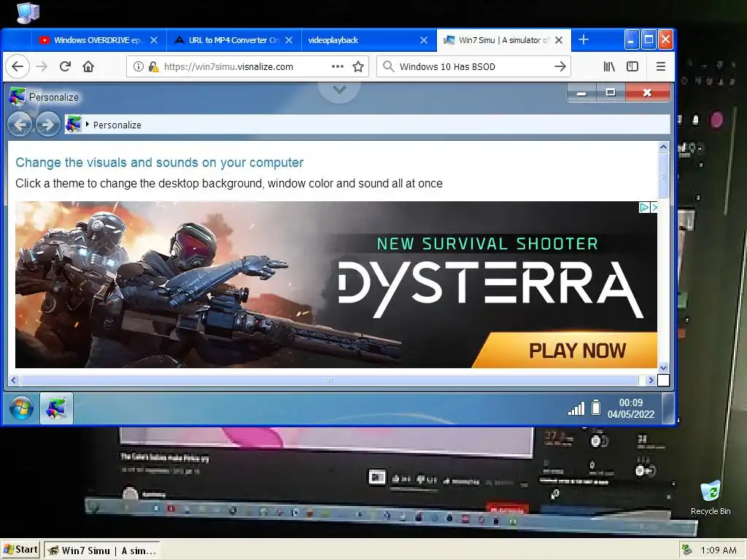Screen dimensions: 747x560
Task: Click the vertical scrollbar down arrow
Action: click(x=663, y=367)
